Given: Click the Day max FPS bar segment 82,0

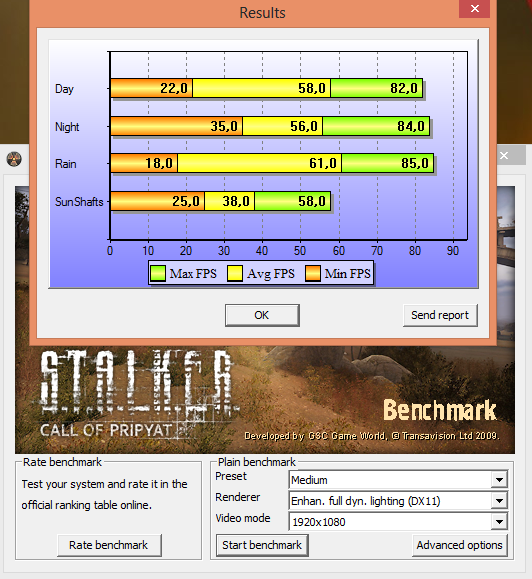Looking at the screenshot, I should coord(377,88).
